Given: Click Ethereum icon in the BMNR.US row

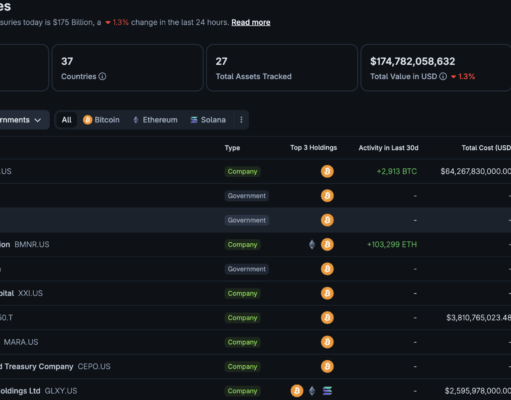Looking at the screenshot, I should [x=312, y=244].
